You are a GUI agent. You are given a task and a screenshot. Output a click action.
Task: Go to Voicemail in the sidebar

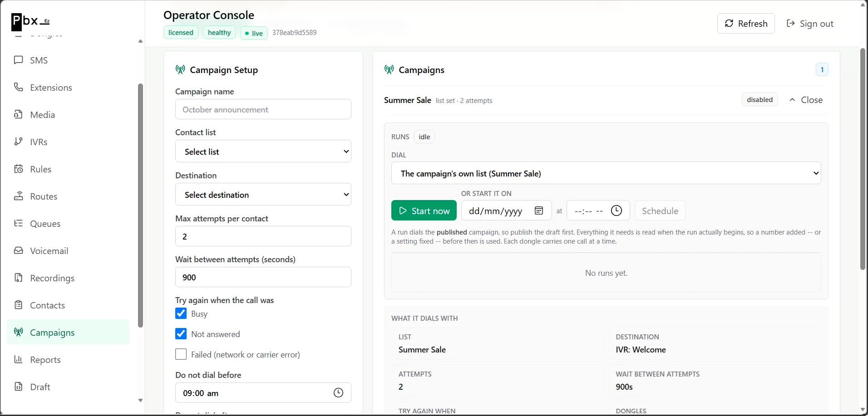point(68,250)
